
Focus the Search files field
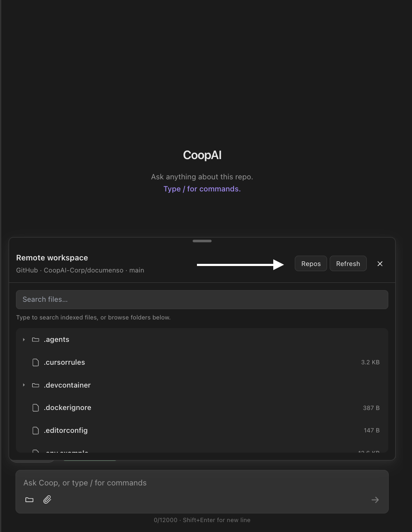click(x=202, y=300)
